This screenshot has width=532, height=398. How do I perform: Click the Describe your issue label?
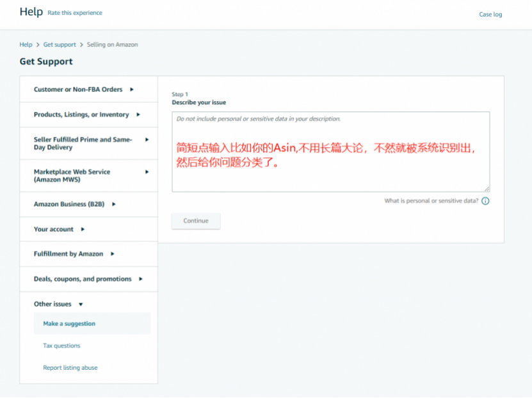coord(199,103)
